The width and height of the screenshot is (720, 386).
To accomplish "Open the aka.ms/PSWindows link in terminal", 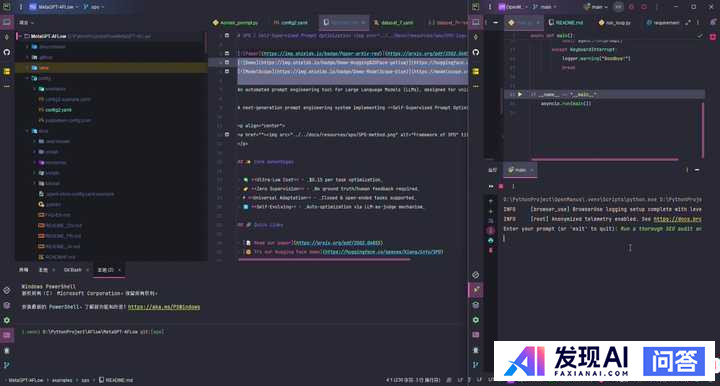I will tap(164, 307).
